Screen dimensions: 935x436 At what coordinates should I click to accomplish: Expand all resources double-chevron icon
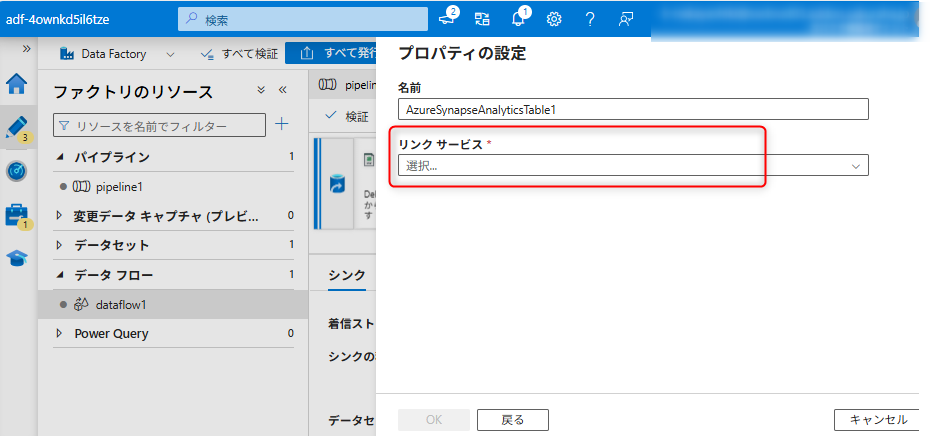261,90
